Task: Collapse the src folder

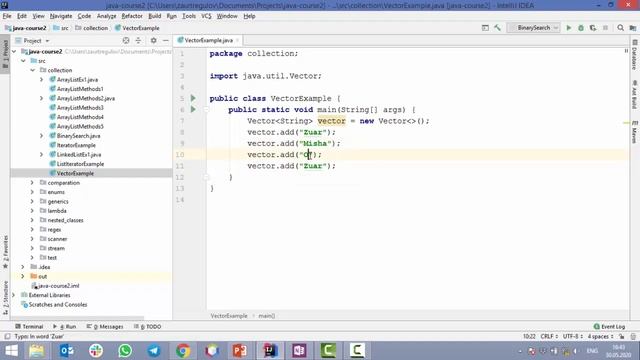Action: [x=23, y=61]
